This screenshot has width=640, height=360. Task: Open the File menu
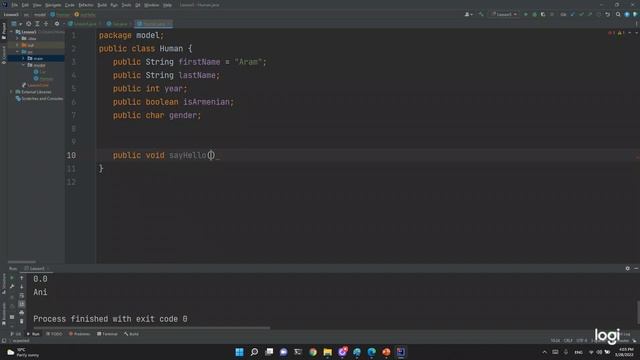pyautogui.click(x=15, y=5)
